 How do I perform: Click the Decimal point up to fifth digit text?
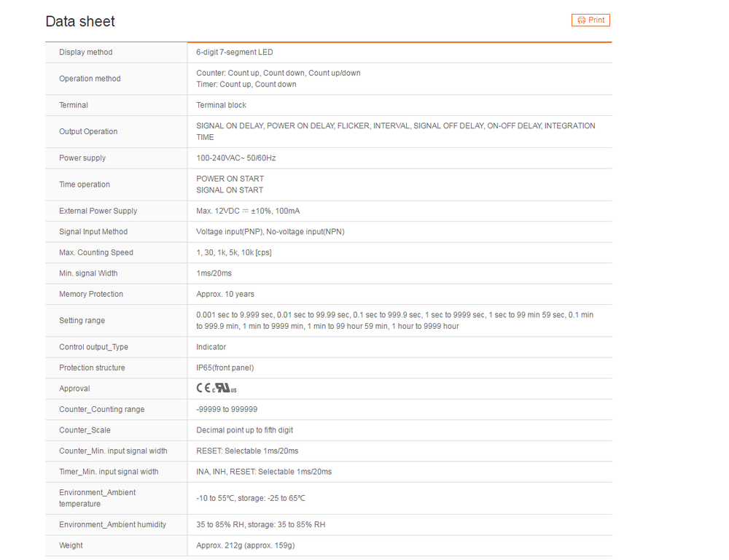click(x=245, y=430)
